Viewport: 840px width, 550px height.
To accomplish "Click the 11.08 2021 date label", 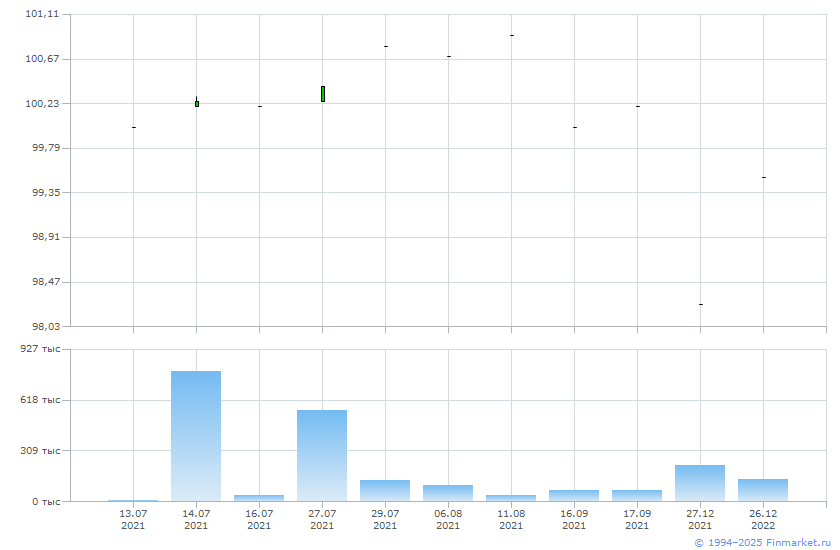I will [x=511, y=519].
